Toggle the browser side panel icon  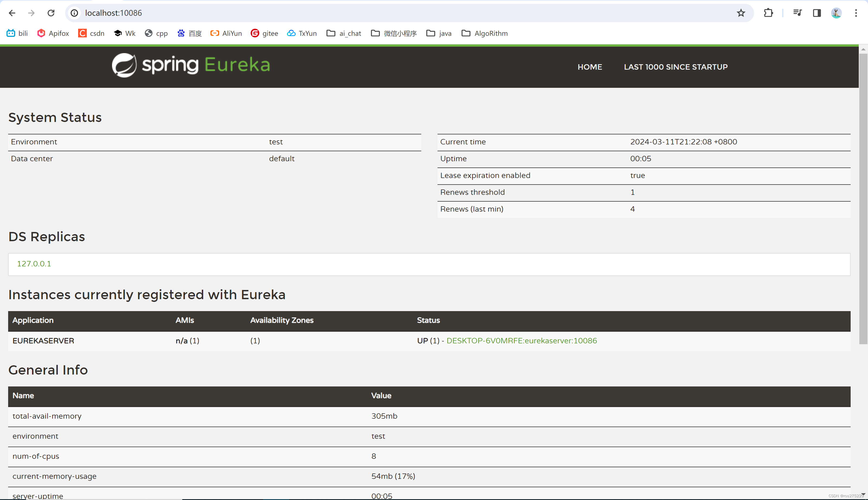pyautogui.click(x=817, y=13)
